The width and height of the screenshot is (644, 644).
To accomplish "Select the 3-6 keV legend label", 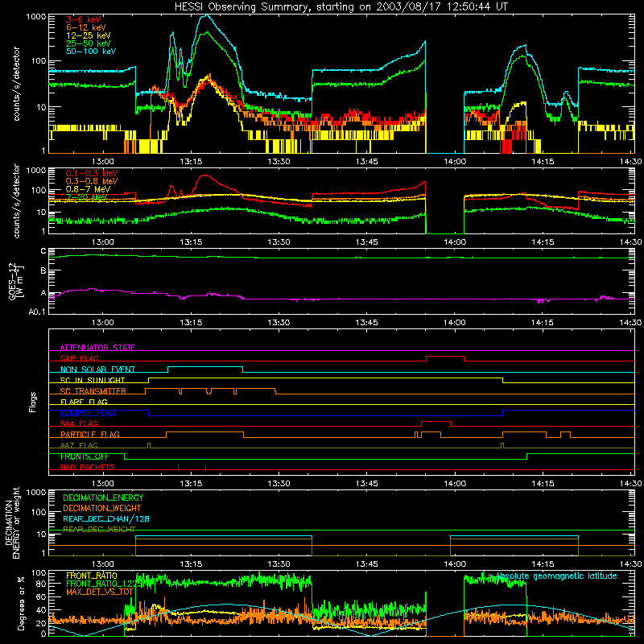I will [83, 19].
